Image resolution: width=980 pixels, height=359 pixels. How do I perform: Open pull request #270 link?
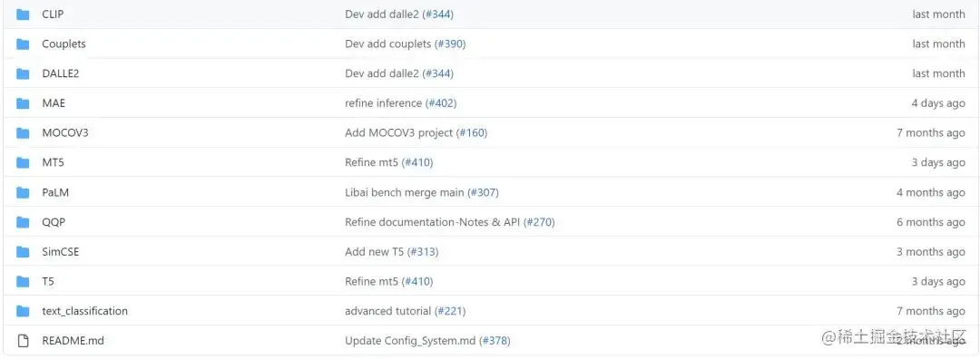tap(539, 222)
